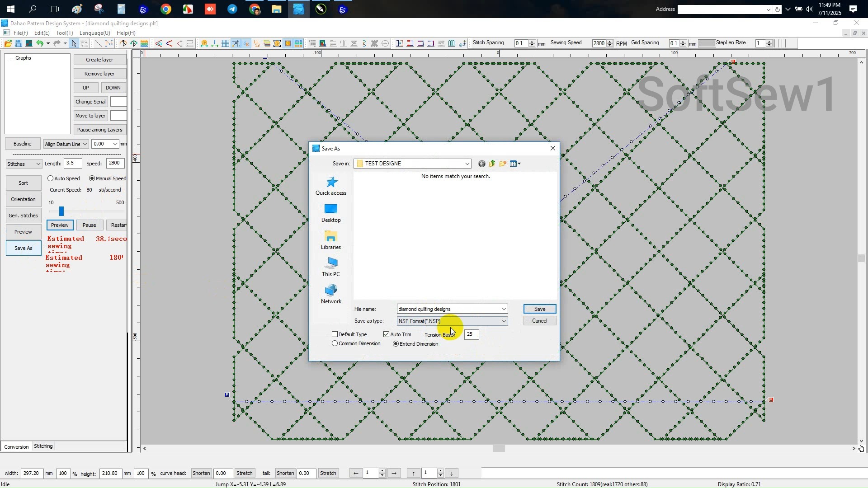Expand the Save as type NSP Format dropdown

(504, 321)
